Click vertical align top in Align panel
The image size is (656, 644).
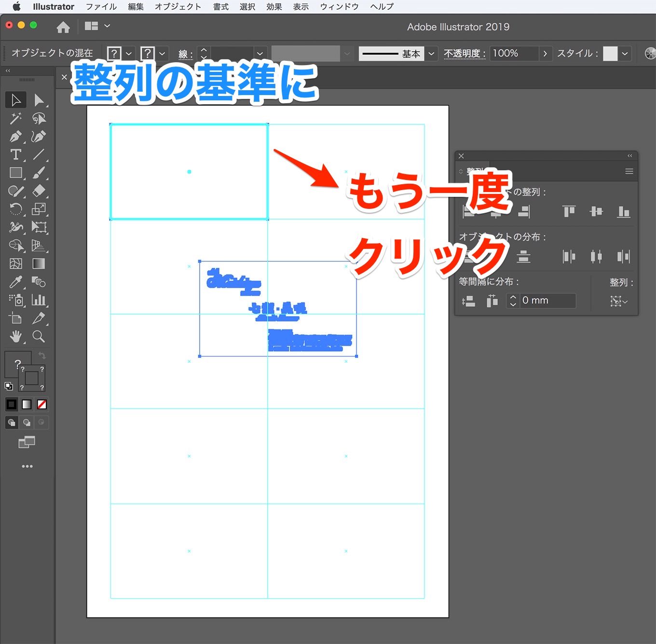coord(569,211)
